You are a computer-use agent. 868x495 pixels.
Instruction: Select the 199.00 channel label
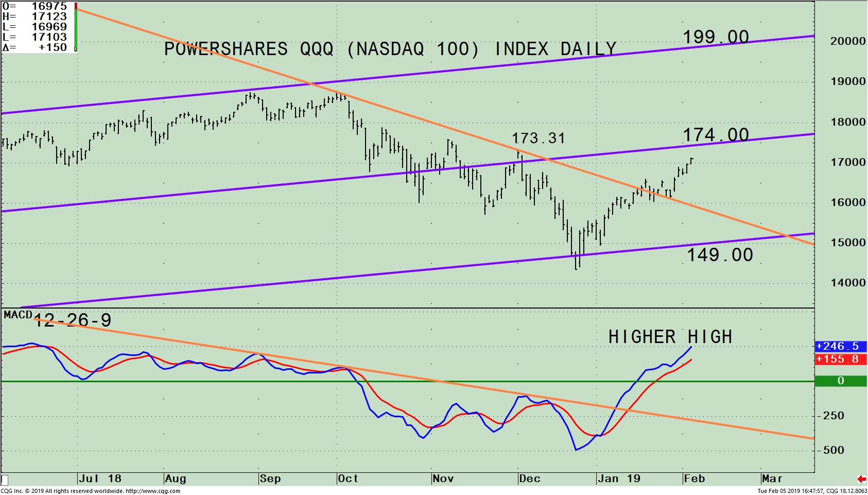(x=716, y=37)
